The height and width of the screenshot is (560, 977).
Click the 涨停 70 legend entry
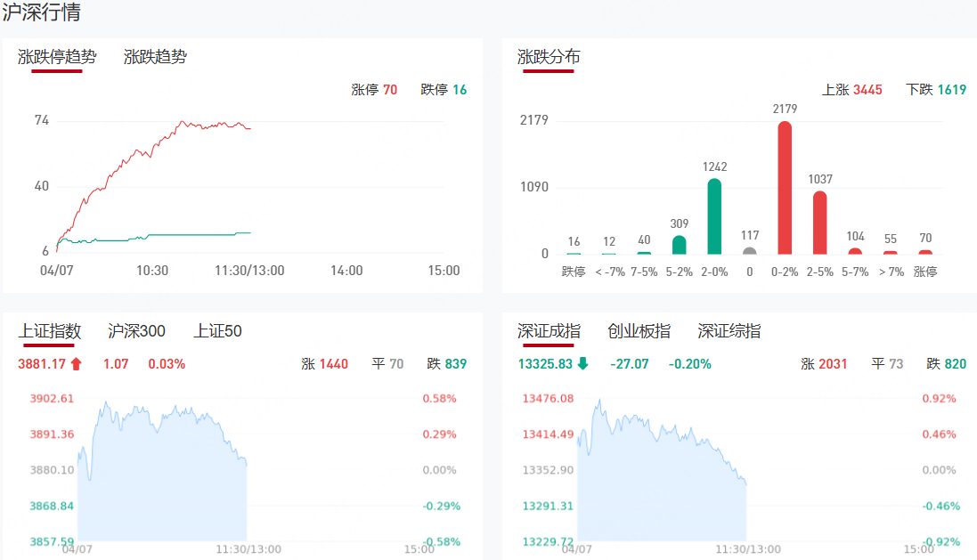point(374,89)
